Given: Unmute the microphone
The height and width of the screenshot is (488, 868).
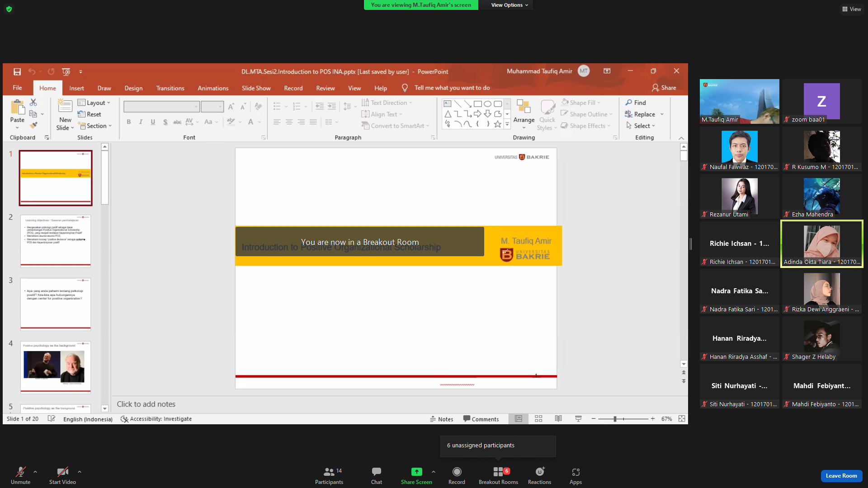Looking at the screenshot, I should [x=21, y=476].
